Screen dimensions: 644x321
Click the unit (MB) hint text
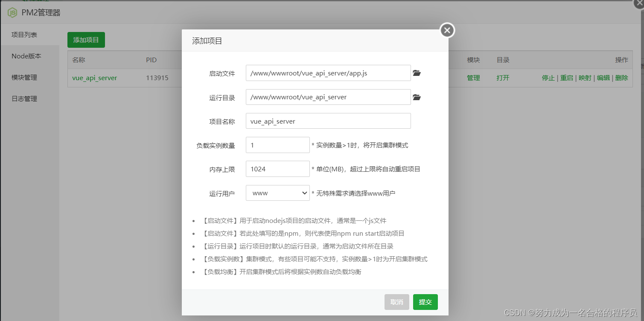point(366,169)
